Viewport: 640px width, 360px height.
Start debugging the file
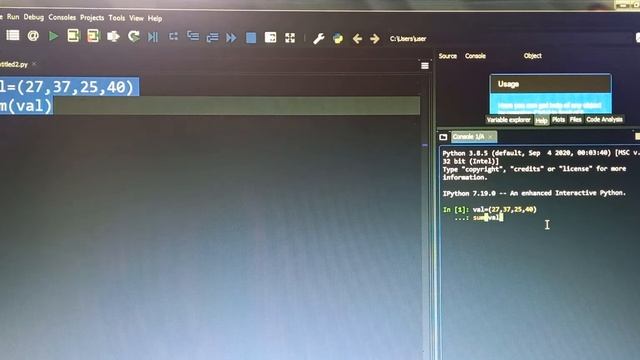click(x=153, y=37)
